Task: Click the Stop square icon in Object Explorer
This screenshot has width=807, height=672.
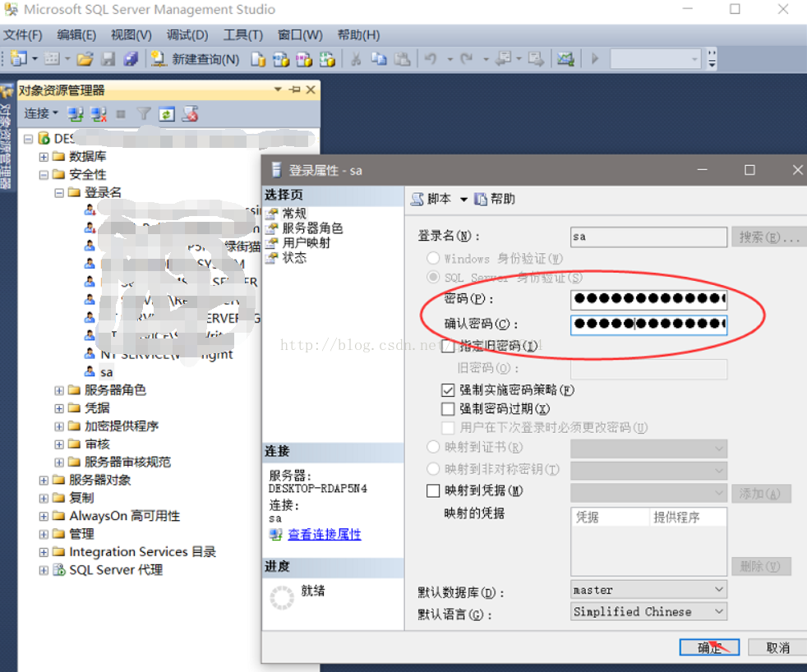Action: 121,113
